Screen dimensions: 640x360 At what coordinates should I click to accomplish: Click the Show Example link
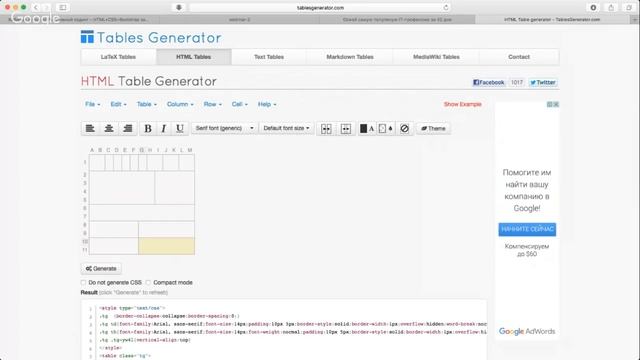[462, 104]
